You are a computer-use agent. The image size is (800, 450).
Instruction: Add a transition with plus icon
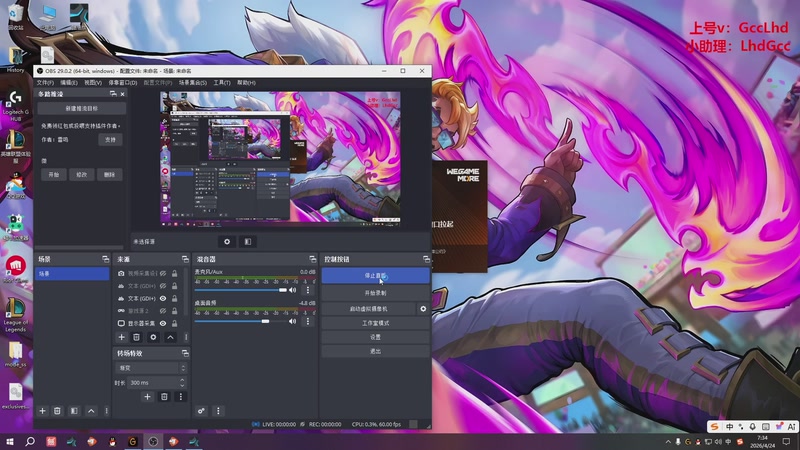[147, 396]
